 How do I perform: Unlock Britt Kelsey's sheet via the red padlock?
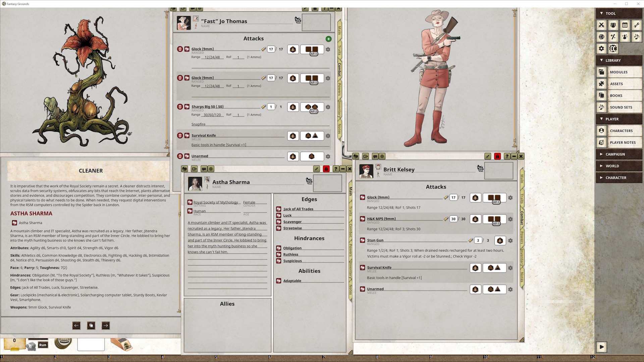497,156
